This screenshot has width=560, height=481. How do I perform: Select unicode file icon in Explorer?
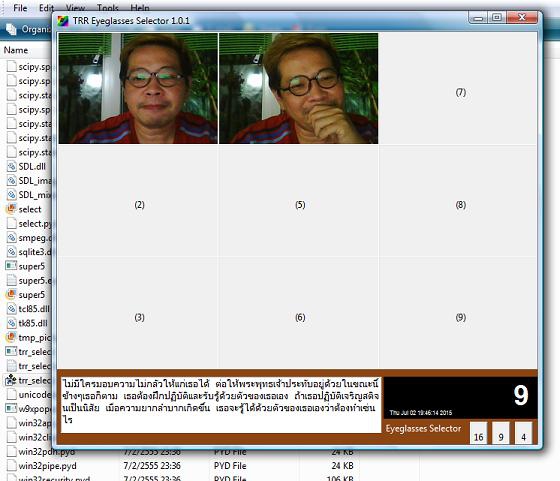pyautogui.click(x=11, y=394)
